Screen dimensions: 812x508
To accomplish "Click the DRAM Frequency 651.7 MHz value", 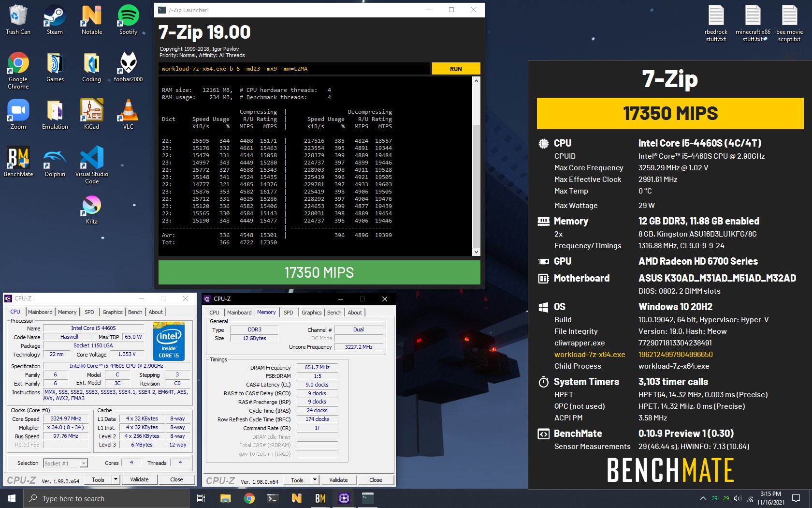I will pos(317,367).
